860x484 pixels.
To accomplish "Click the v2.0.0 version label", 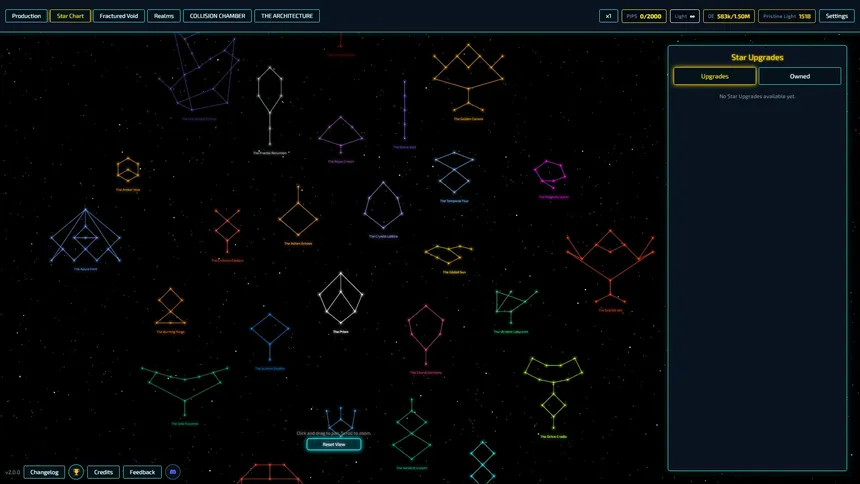I will tap(13, 472).
